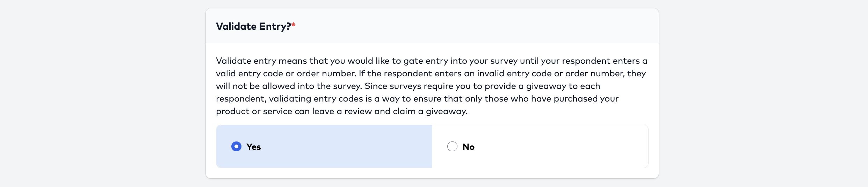Click the first line of description text
The image size is (868, 187).
[x=432, y=61]
